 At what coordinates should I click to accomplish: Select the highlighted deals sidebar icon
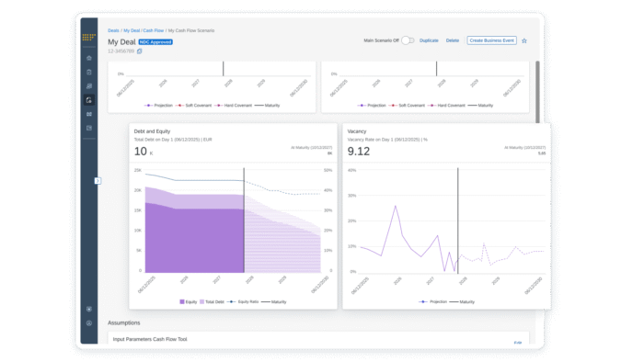(89, 100)
